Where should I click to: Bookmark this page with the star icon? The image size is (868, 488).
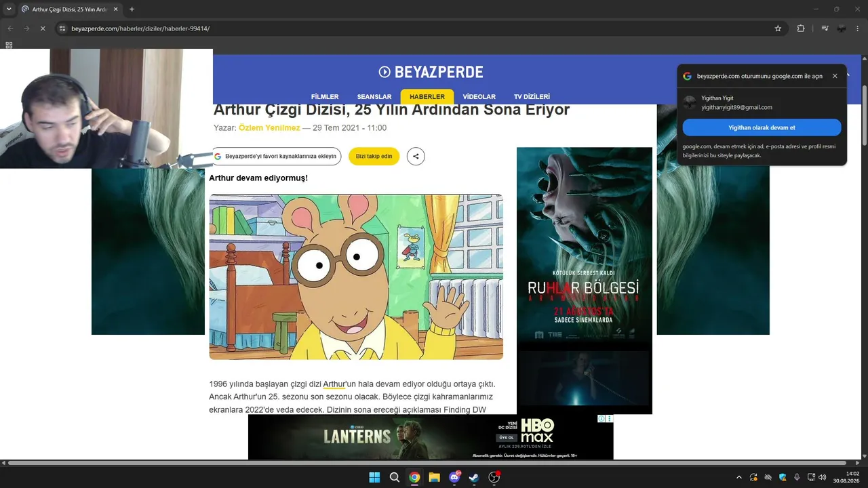(778, 28)
